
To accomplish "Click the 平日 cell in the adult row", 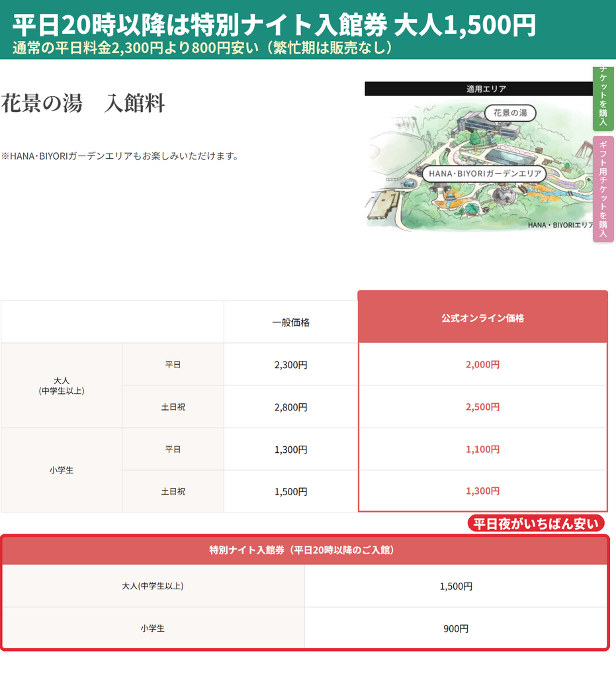I will (173, 365).
